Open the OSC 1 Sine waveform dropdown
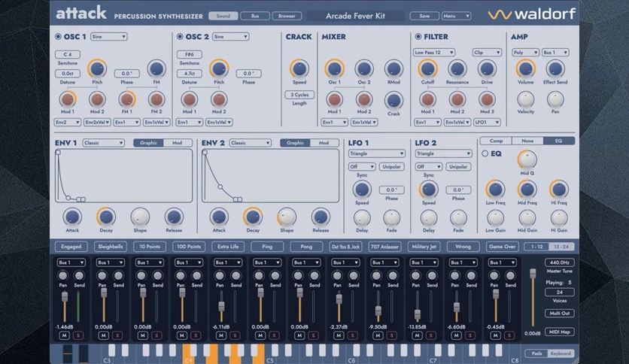This screenshot has width=629, height=364. (108, 37)
